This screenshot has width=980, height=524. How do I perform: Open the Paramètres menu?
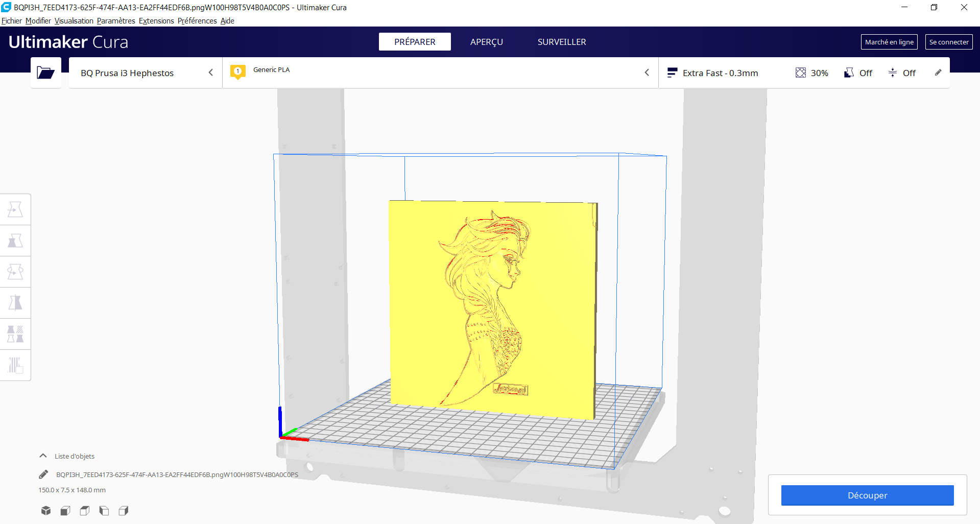[x=116, y=21]
